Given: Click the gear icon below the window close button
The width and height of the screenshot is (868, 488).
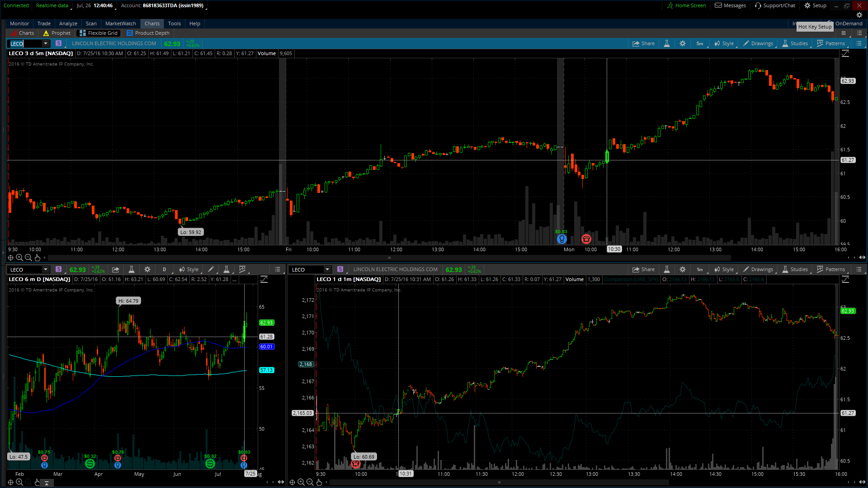Looking at the screenshot, I should click(859, 15).
